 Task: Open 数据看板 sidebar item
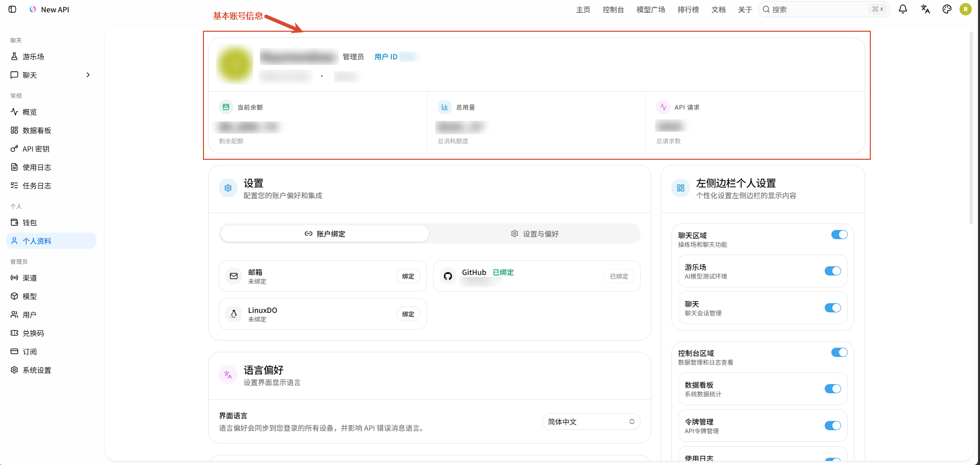[x=51, y=131]
